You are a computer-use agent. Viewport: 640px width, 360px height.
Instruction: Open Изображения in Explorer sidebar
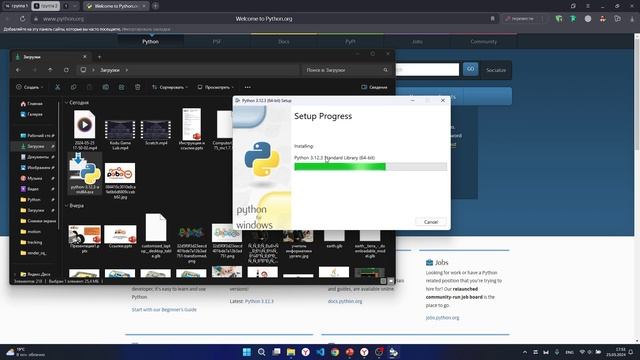(37, 167)
